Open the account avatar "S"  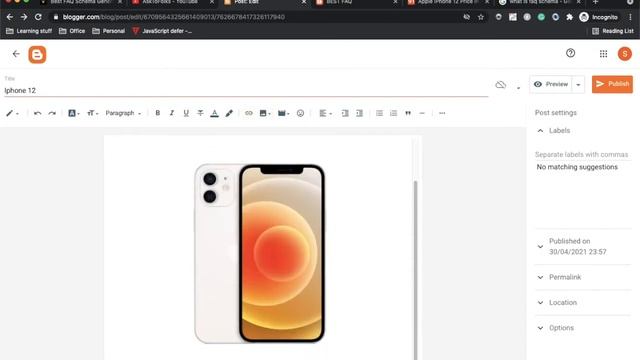[624, 54]
